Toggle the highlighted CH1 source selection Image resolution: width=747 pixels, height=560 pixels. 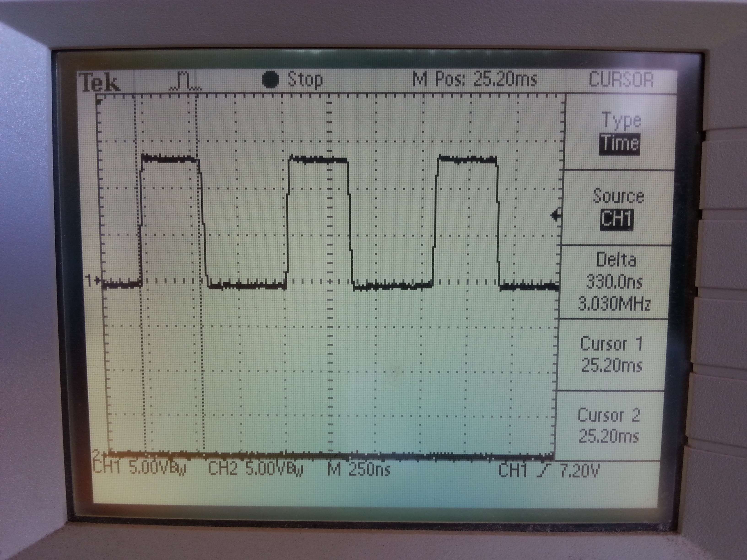point(617,220)
